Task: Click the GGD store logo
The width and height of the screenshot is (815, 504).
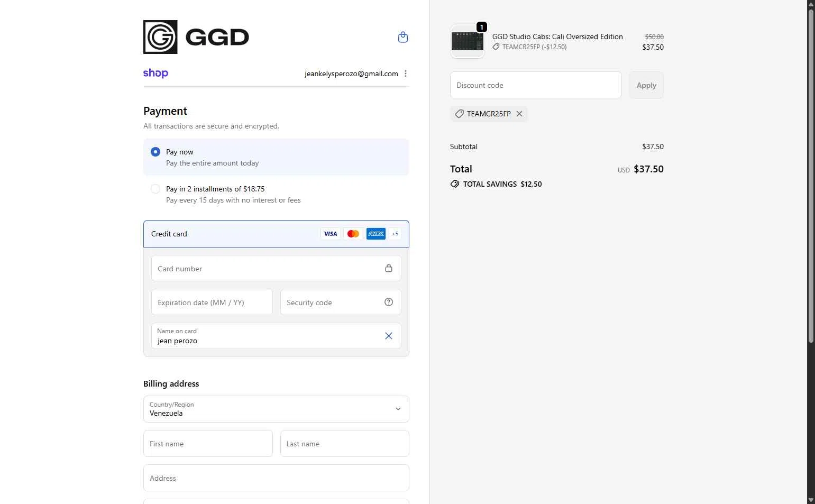Action: pos(196,37)
